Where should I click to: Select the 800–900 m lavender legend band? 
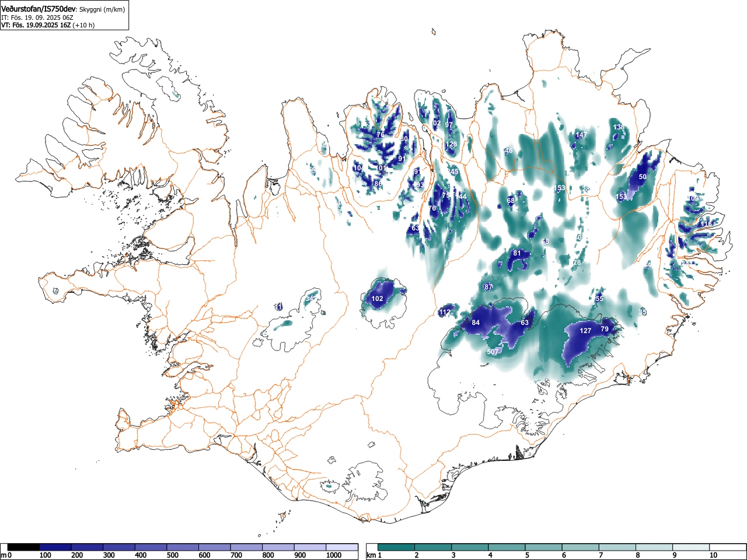(x=278, y=547)
